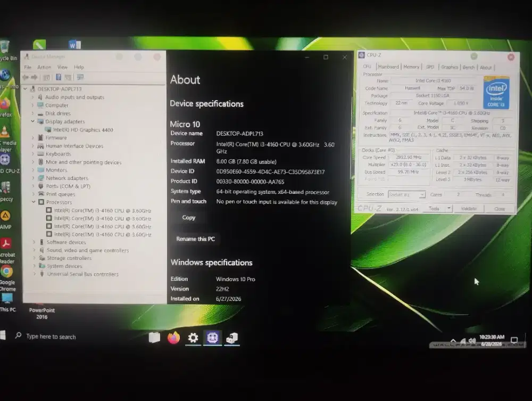Viewport: 532px width, 401px height.
Task: Click the Windows Start button
Action: click(x=2, y=335)
